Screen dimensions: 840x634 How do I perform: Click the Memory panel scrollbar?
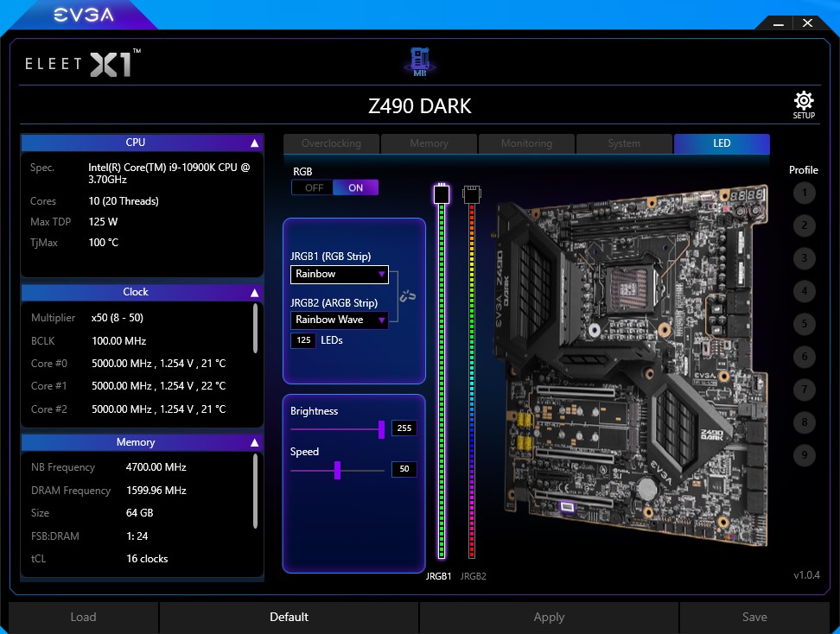tap(255, 491)
